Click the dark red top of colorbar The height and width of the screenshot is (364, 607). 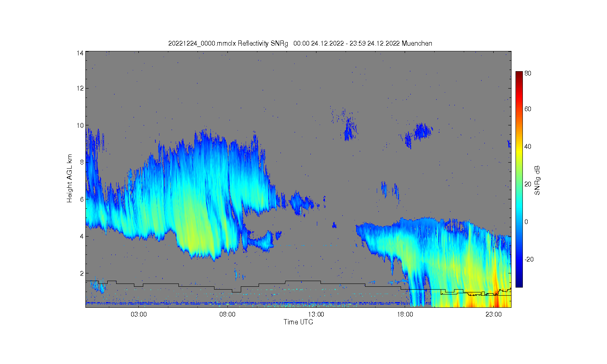pos(519,74)
